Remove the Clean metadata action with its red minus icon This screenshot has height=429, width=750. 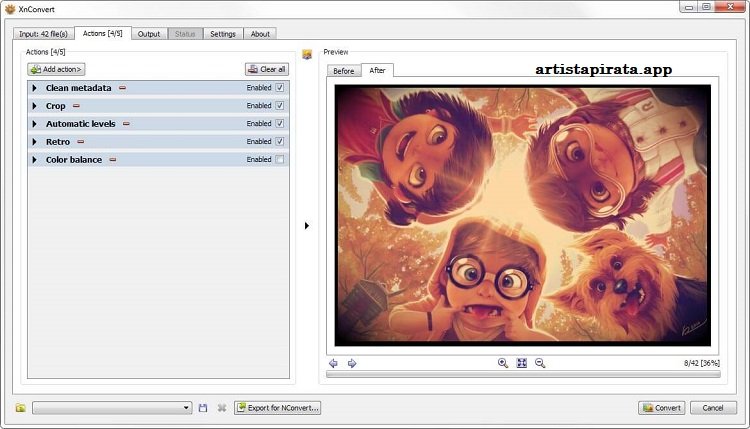pos(122,88)
